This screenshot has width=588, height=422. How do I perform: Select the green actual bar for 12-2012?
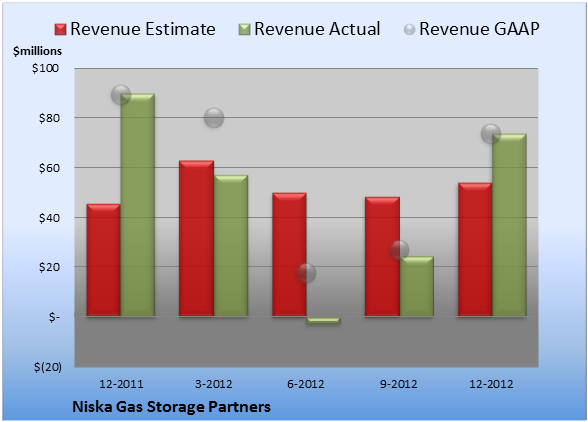coord(509,225)
